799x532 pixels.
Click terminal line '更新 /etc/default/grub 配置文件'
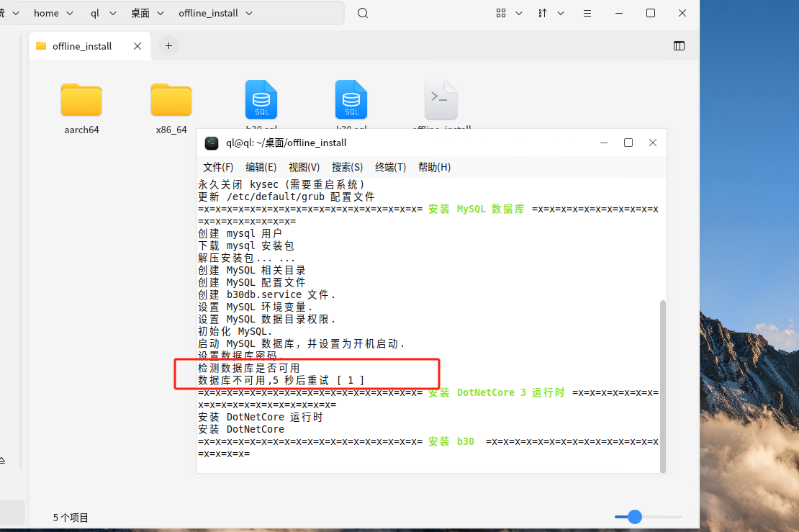pyautogui.click(x=286, y=197)
